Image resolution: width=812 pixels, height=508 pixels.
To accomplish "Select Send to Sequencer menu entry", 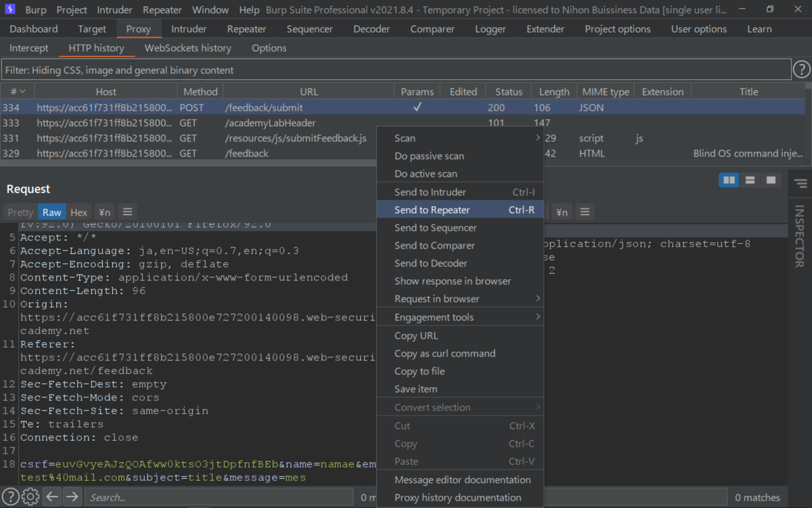I will pyautogui.click(x=460, y=228).
